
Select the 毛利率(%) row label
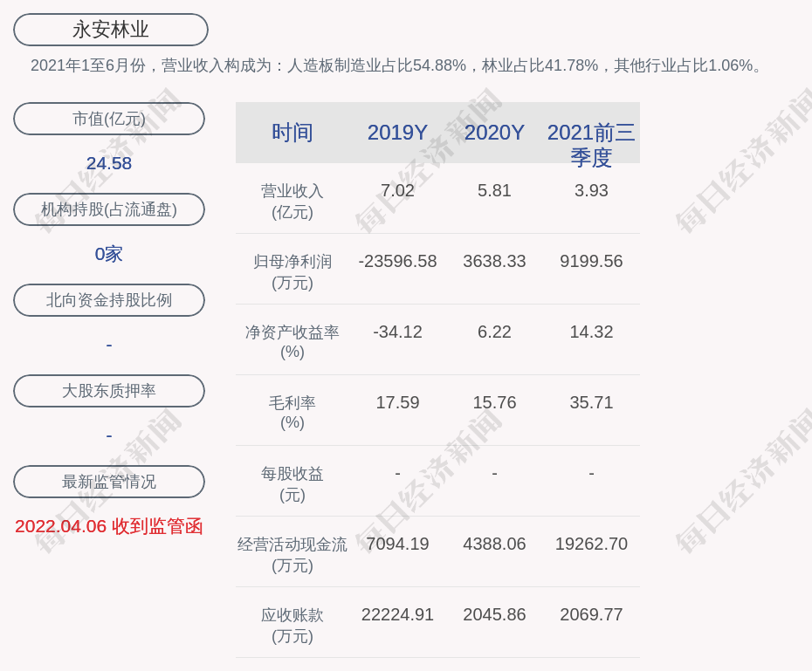coord(292,413)
